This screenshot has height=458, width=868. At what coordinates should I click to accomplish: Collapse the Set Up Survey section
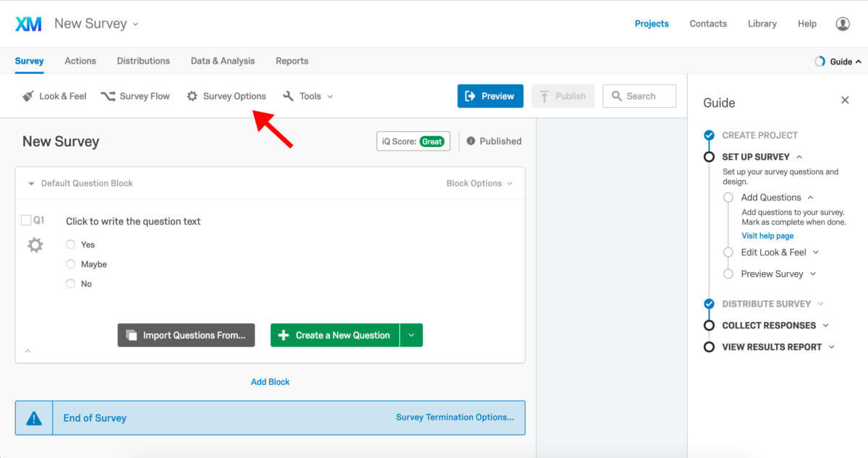click(799, 157)
